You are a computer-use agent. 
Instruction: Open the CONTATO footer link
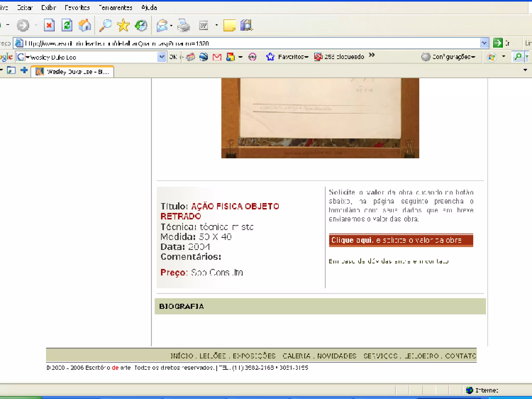pyautogui.click(x=460, y=356)
